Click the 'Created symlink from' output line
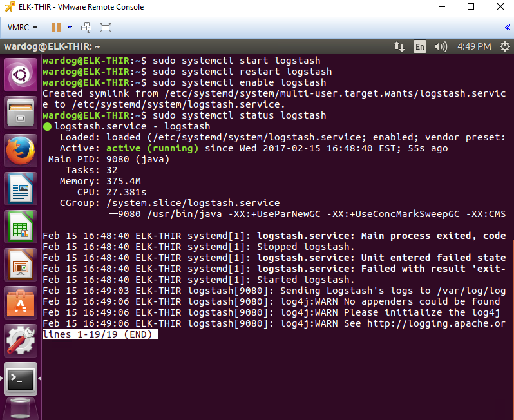Screen dimensions: 514x420 pyautogui.click(x=274, y=93)
